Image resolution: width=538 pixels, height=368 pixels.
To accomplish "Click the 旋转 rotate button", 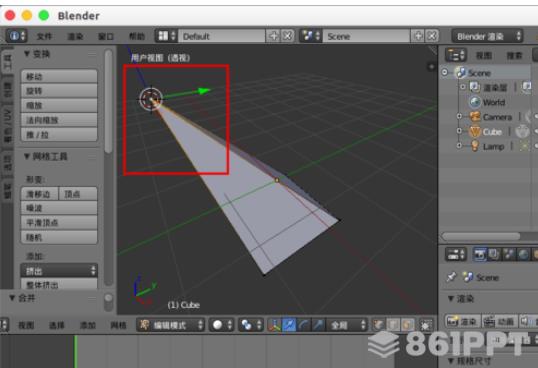I will [59, 91].
